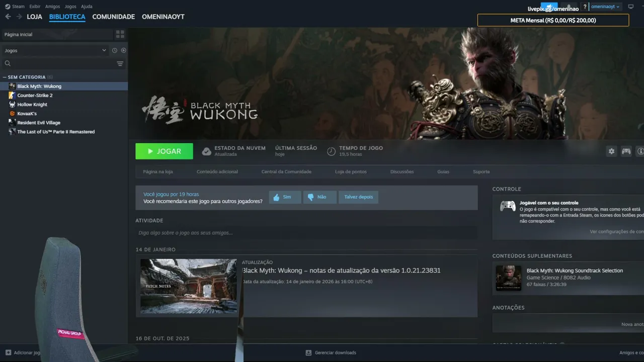Open Central da Comunidade link
This screenshot has width=644, height=362.
tap(286, 172)
